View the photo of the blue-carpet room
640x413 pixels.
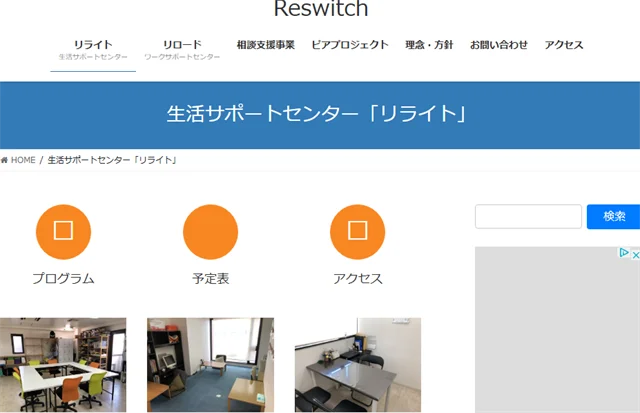(x=210, y=365)
